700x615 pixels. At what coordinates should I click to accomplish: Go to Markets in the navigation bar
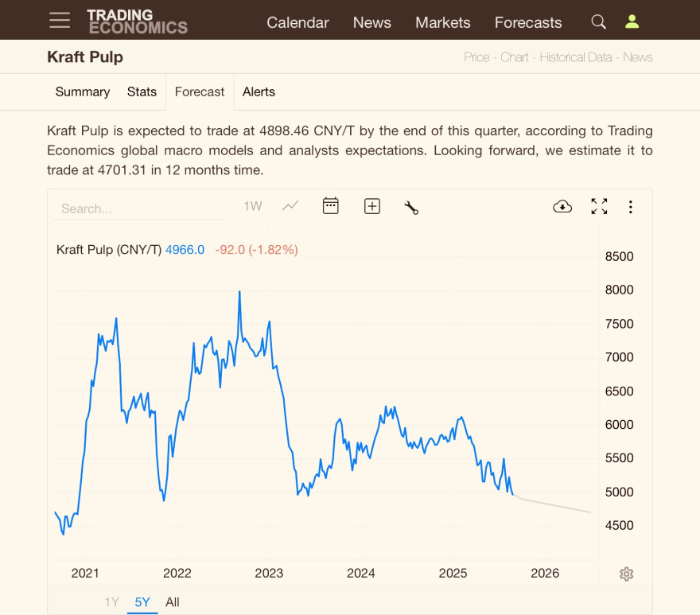[443, 22]
